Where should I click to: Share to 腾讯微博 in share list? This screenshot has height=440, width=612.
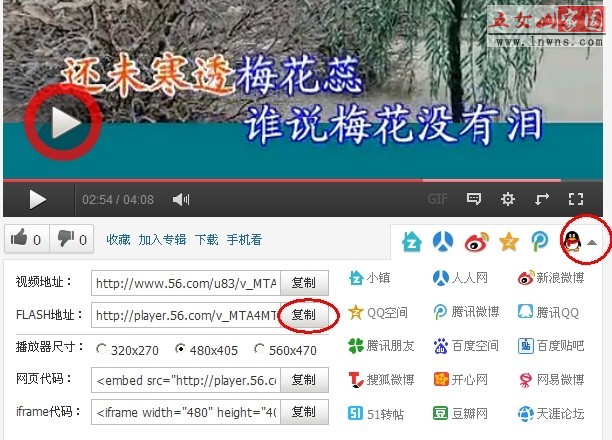(466, 312)
